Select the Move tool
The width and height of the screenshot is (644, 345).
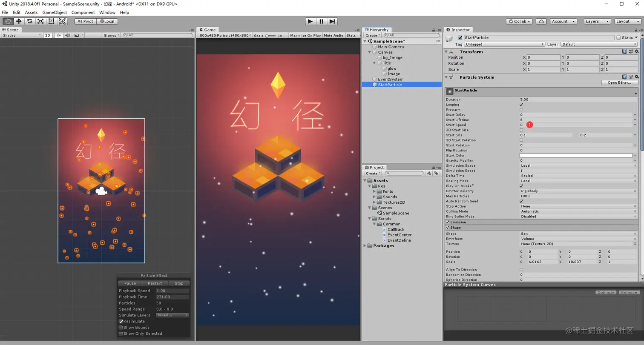coord(19,21)
